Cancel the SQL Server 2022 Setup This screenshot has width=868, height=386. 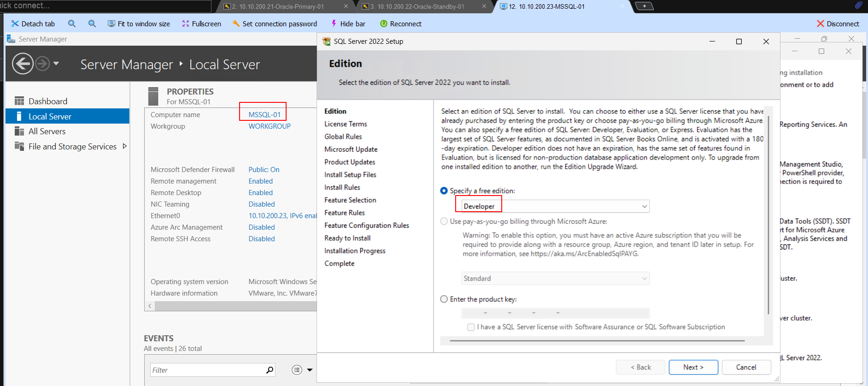pyautogui.click(x=746, y=367)
